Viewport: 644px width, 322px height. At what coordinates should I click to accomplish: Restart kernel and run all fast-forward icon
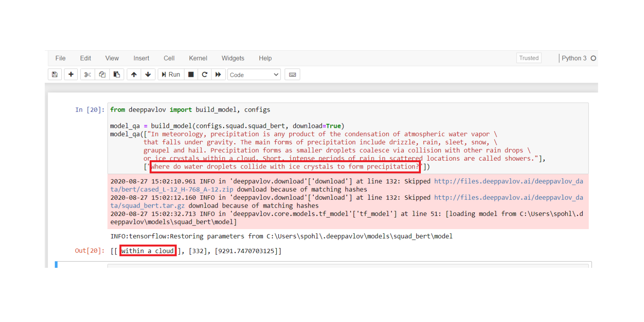pyautogui.click(x=218, y=75)
